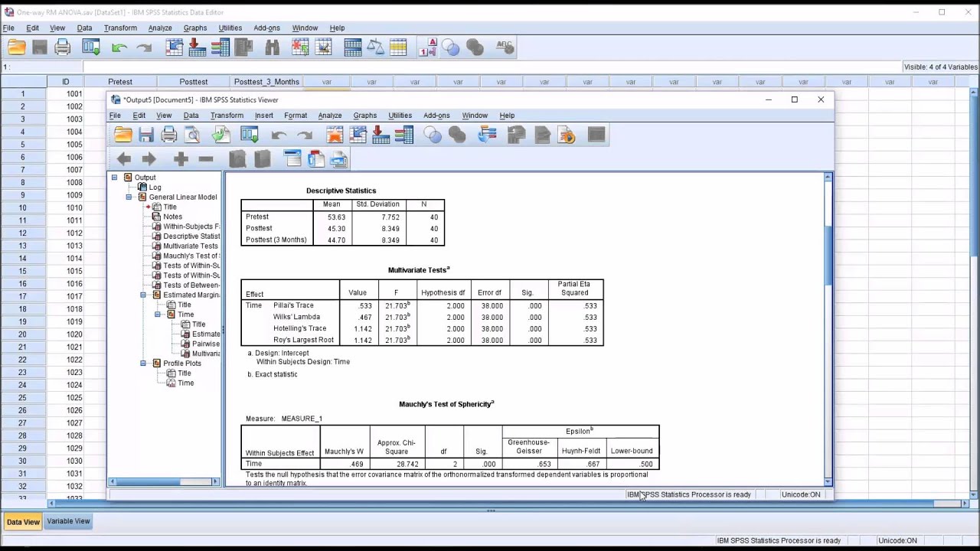
Task: Open Graphs menu in Data Editor
Action: 195,28
